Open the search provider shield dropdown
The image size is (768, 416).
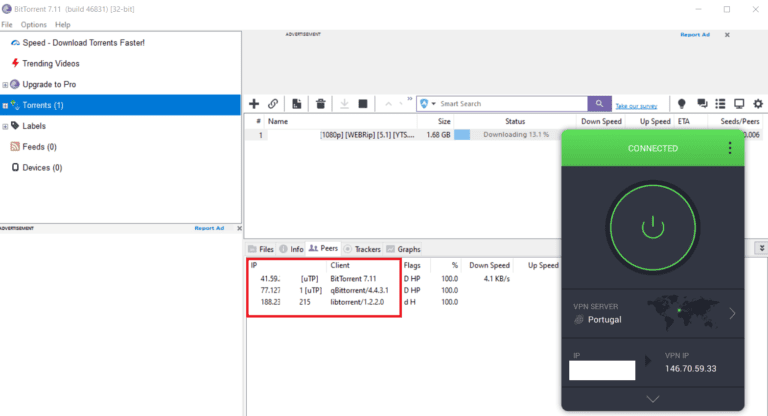coord(428,104)
